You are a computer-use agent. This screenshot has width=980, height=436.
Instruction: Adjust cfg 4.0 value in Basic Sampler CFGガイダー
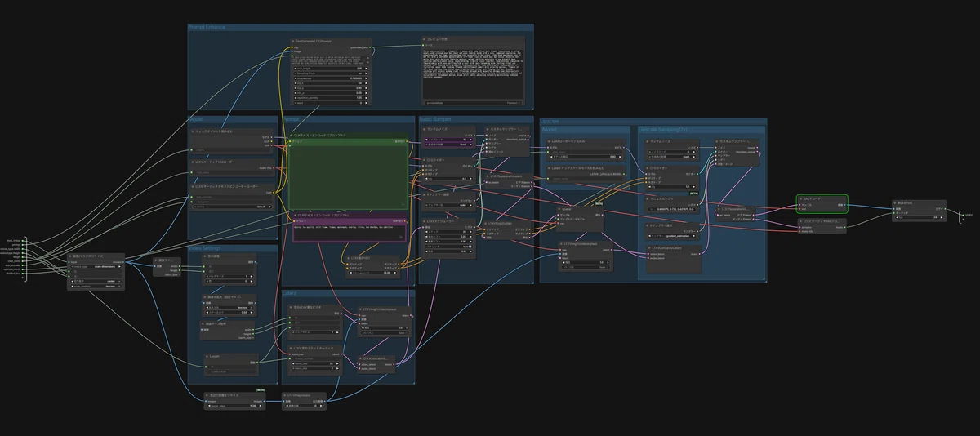pos(448,178)
